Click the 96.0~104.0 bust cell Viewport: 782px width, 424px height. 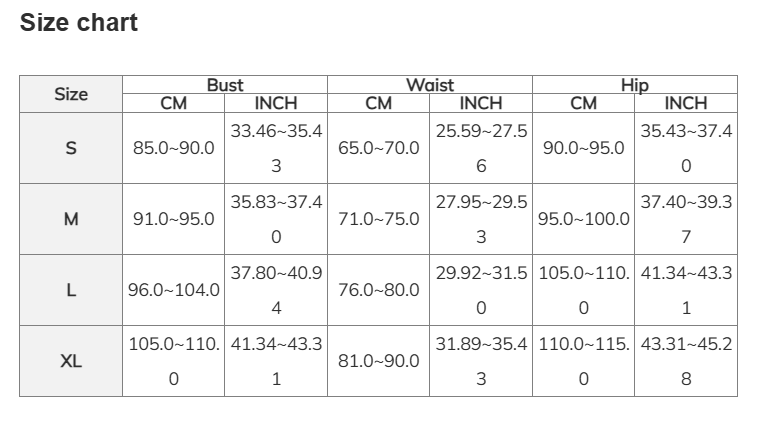174,290
